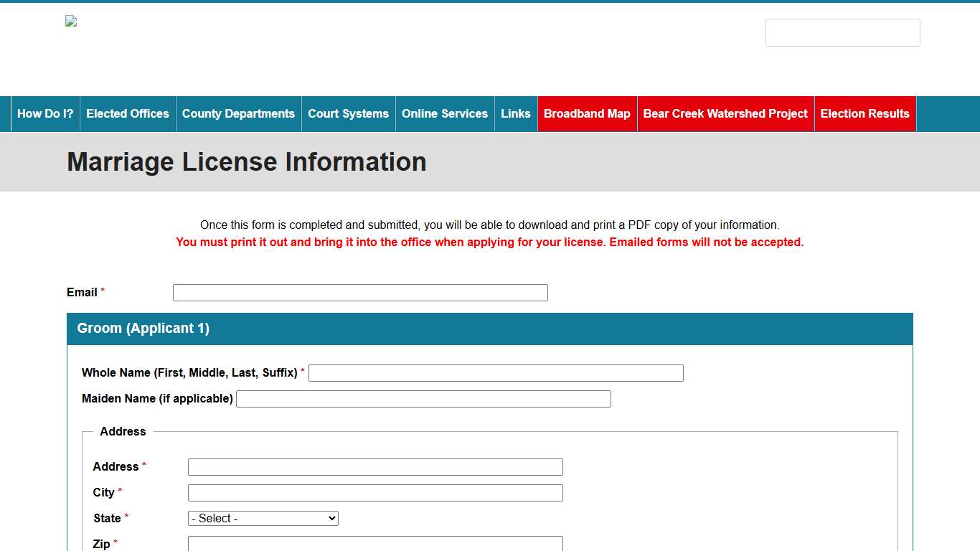This screenshot has height=551, width=980.
Task: Click the Address input field
Action: click(x=374, y=466)
